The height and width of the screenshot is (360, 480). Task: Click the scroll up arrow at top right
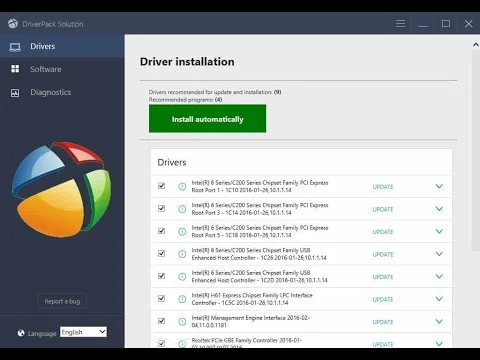[x=476, y=45]
